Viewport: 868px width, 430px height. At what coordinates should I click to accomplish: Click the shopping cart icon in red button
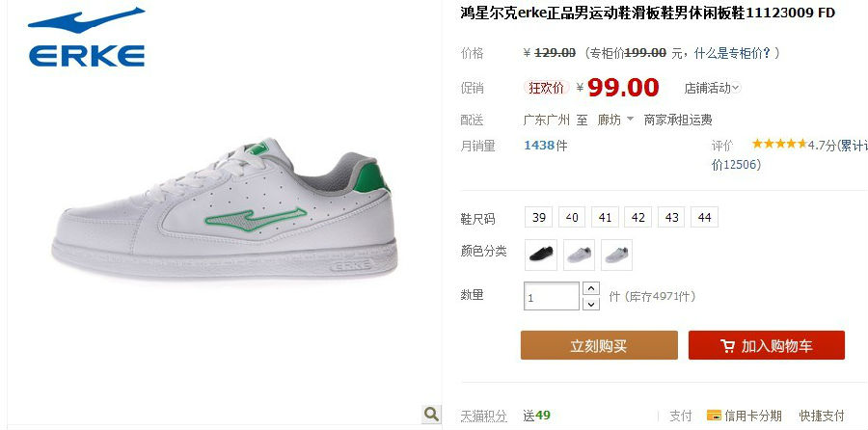[727, 346]
